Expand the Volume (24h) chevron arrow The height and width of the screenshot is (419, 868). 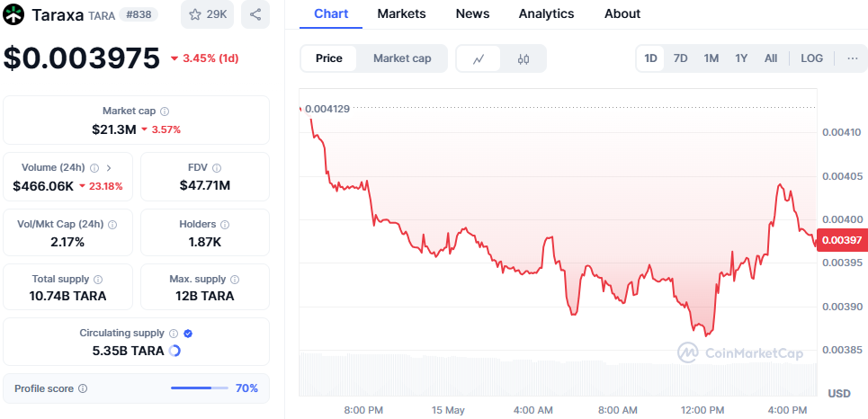tap(109, 167)
